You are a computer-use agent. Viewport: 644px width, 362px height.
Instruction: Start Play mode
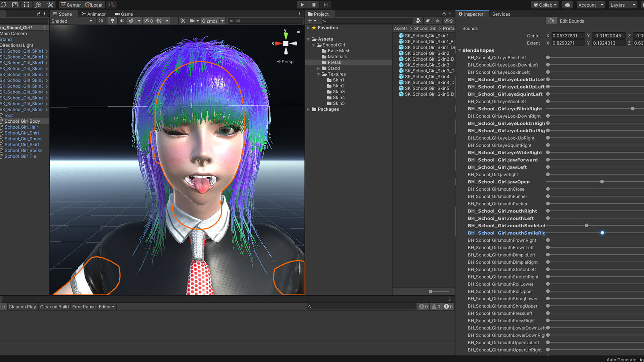tap(302, 5)
